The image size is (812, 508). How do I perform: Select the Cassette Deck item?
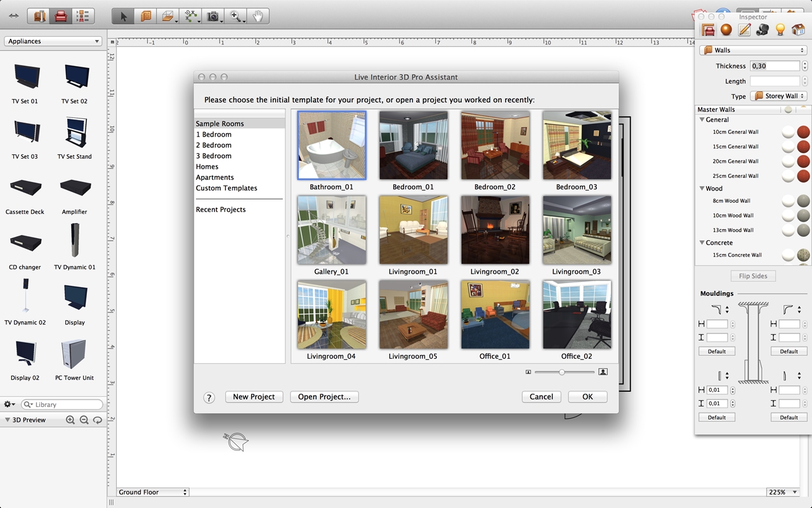pyautogui.click(x=25, y=194)
